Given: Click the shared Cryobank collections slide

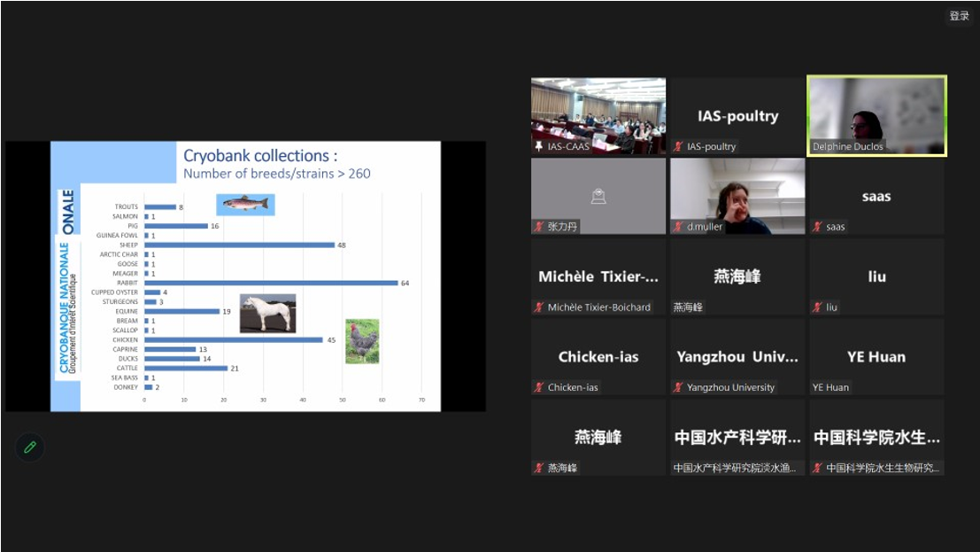Looking at the screenshot, I should pyautogui.click(x=245, y=276).
